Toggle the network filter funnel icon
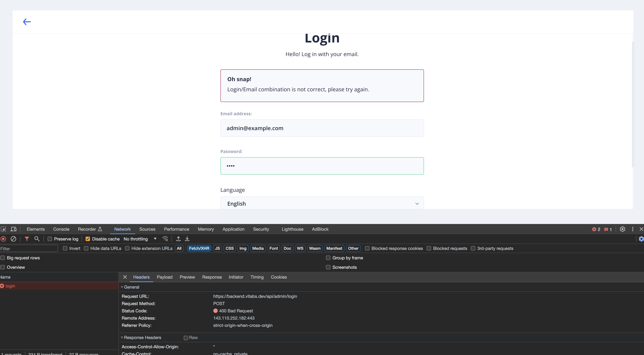The image size is (644, 355). point(27,239)
